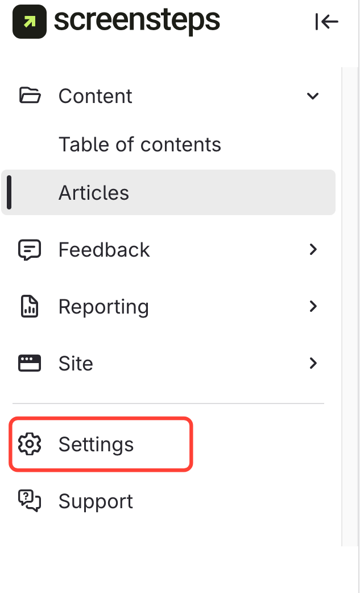Open Table of contents

click(139, 145)
